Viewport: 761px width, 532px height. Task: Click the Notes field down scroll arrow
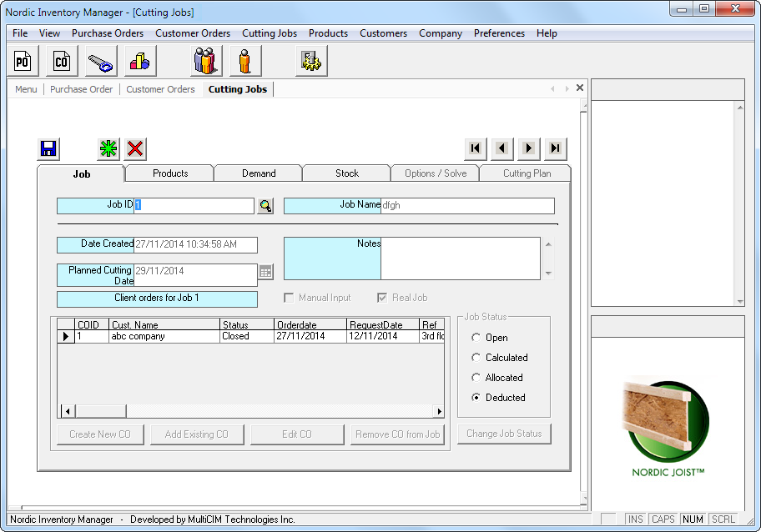[x=548, y=273]
